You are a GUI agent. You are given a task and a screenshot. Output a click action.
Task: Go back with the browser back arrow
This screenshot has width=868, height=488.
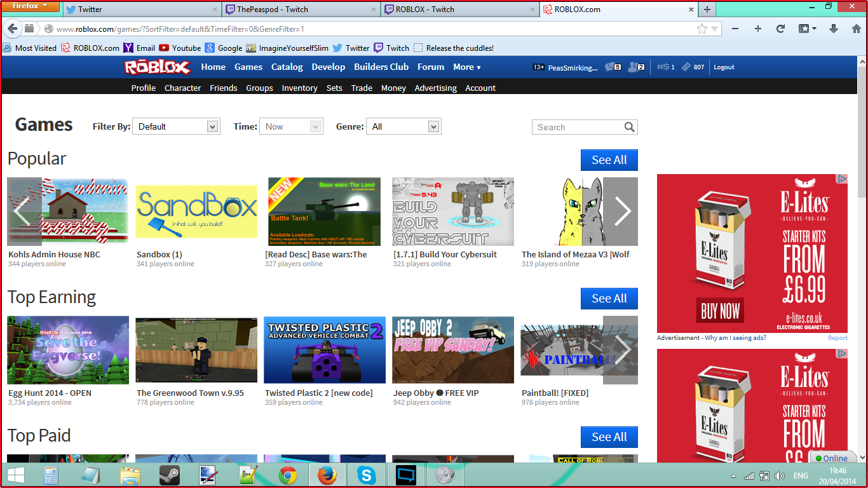point(13,29)
